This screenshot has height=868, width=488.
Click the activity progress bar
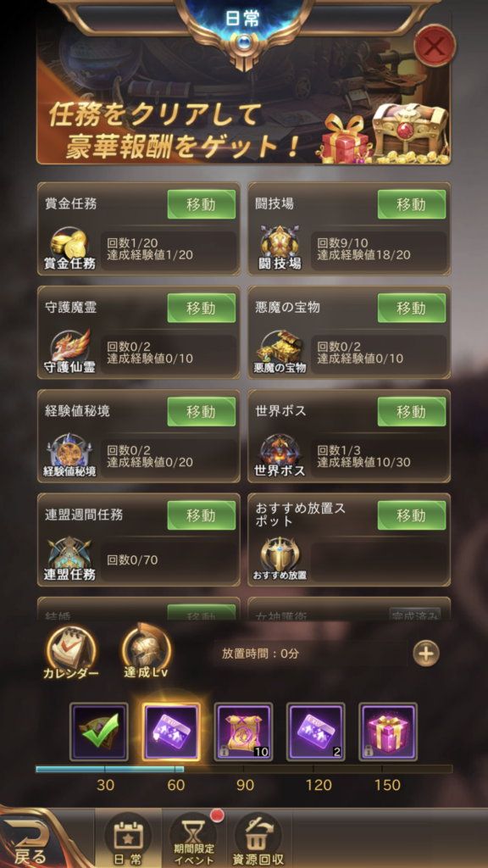(244, 769)
